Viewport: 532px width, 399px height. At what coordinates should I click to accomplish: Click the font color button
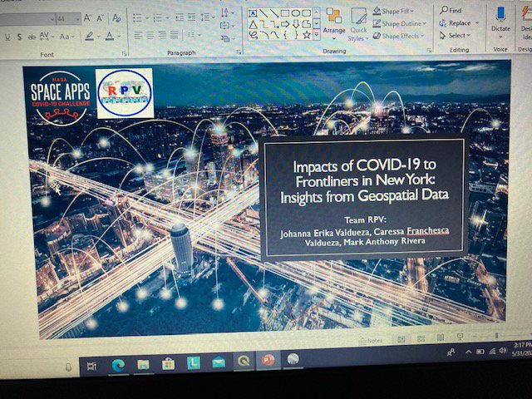tap(109, 37)
